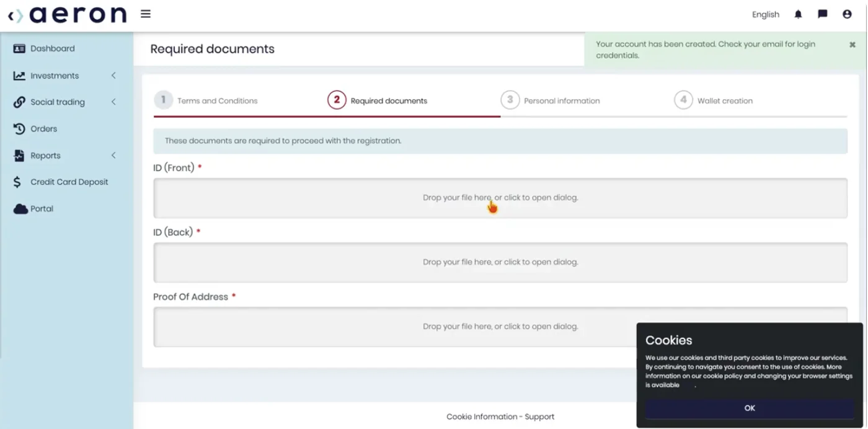This screenshot has width=868, height=429.
Task: Open ID (Back) file upload area
Action: [500, 262]
